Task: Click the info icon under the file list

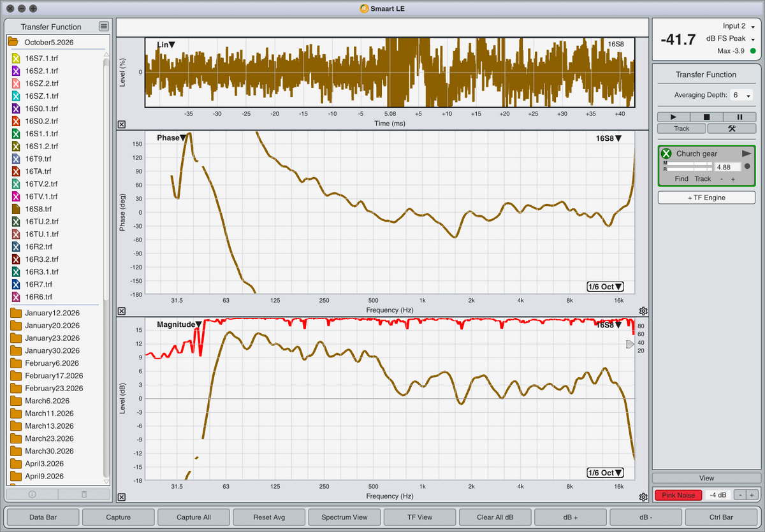Action: click(x=33, y=494)
